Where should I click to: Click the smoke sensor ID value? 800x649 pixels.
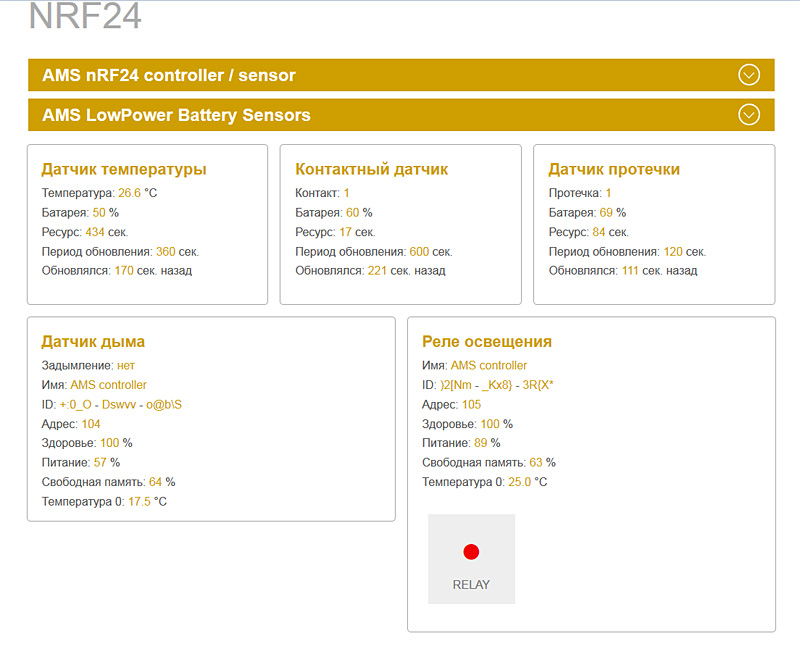[121, 405]
